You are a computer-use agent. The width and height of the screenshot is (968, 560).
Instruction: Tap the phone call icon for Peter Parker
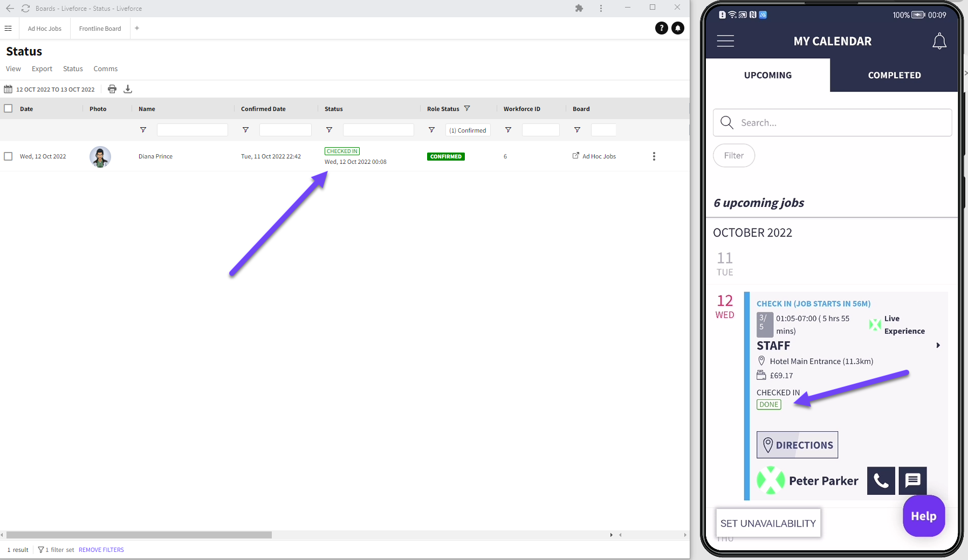click(881, 480)
